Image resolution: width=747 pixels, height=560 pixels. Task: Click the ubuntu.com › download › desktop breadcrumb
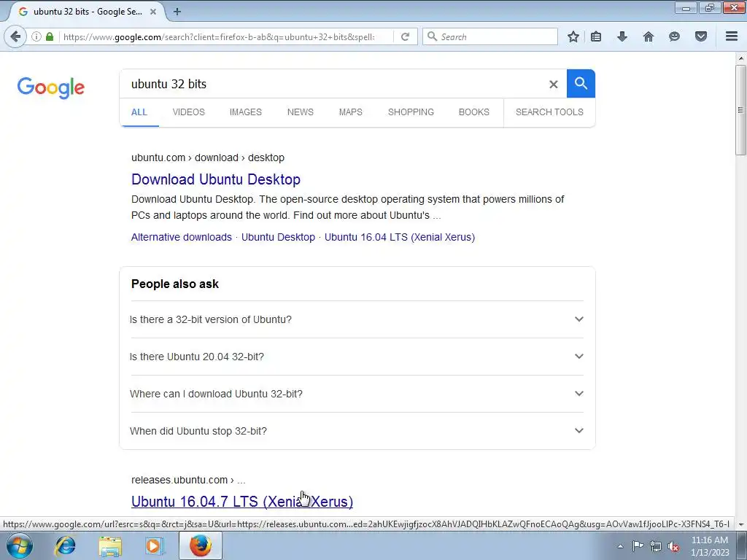(x=208, y=157)
